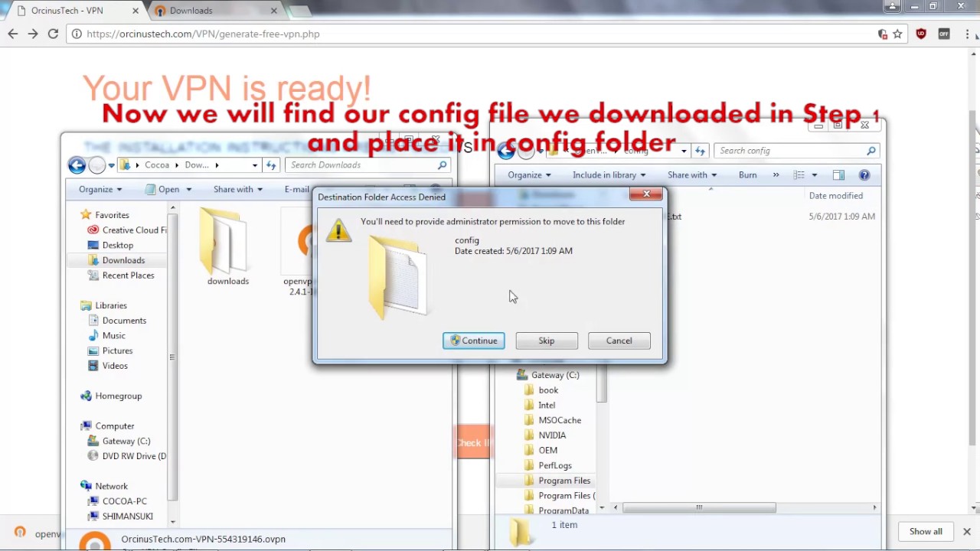The height and width of the screenshot is (551, 980).
Task: Open the Pictures library
Action: coord(117,350)
